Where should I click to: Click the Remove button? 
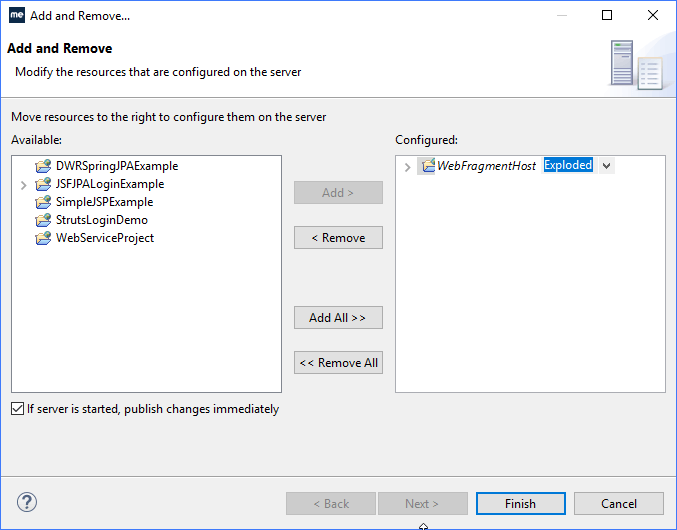pos(338,238)
